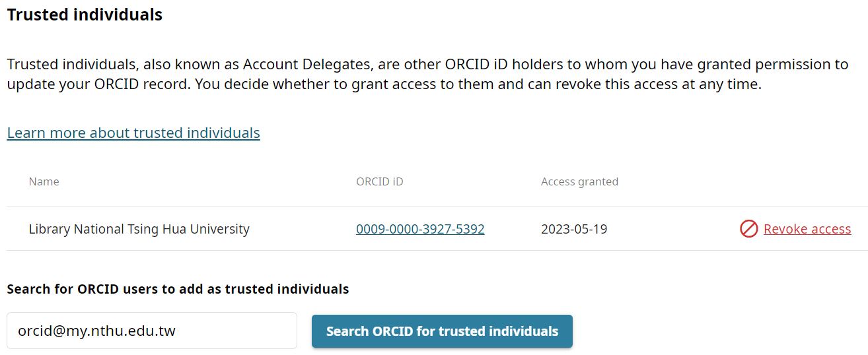This screenshot has height=355, width=868.
Task: Click the Trusted individuals heading
Action: pos(85,15)
